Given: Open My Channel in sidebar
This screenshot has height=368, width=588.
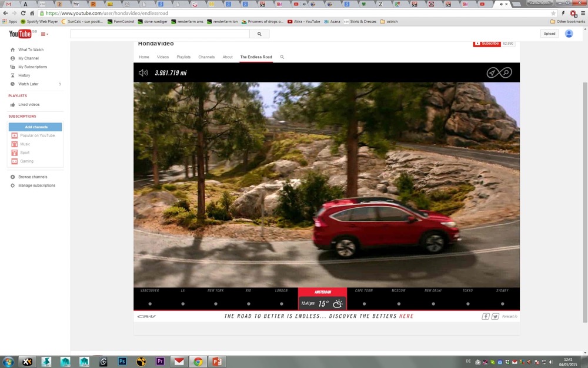Looking at the screenshot, I should tap(28, 58).
